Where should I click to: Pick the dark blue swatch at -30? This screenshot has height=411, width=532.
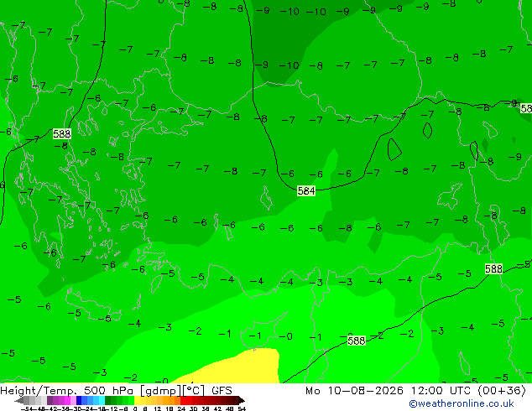79,400
